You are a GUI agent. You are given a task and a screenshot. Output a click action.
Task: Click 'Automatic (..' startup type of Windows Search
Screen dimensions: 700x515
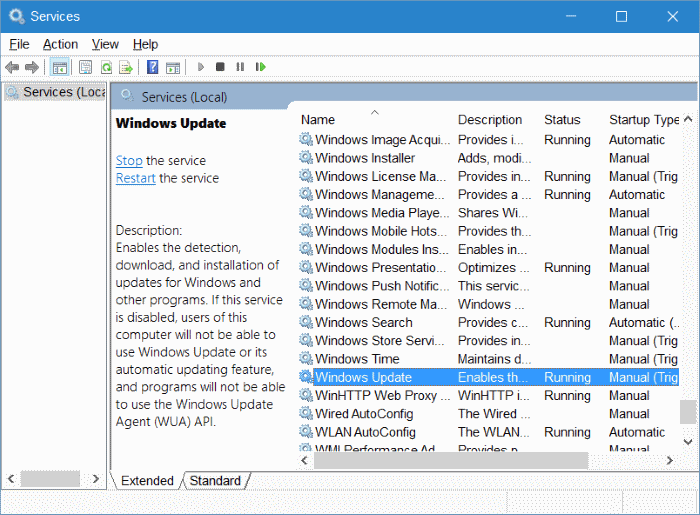[x=644, y=322]
